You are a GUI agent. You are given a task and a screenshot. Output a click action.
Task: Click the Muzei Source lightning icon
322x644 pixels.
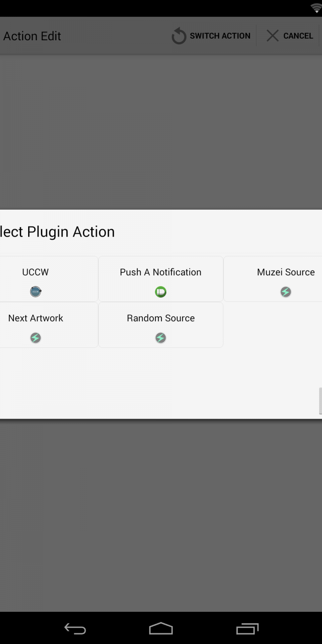point(286,292)
